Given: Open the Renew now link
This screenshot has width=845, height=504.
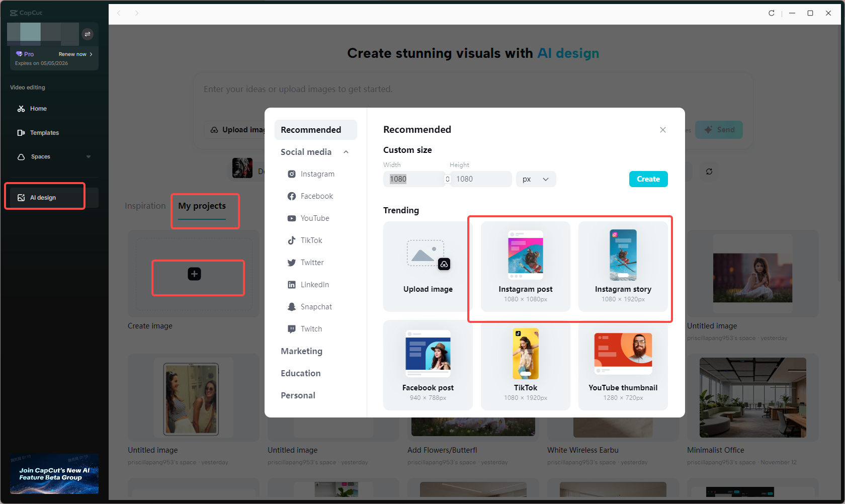Looking at the screenshot, I should [x=73, y=54].
